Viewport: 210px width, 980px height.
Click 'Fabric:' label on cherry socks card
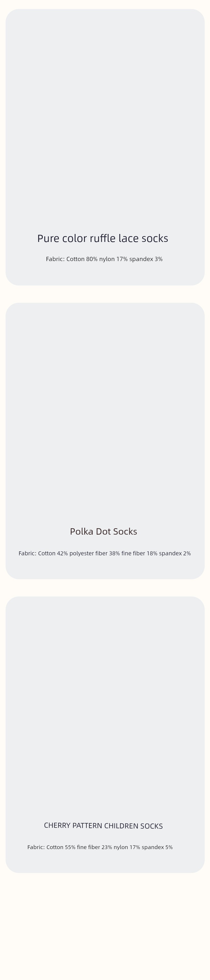36,847
